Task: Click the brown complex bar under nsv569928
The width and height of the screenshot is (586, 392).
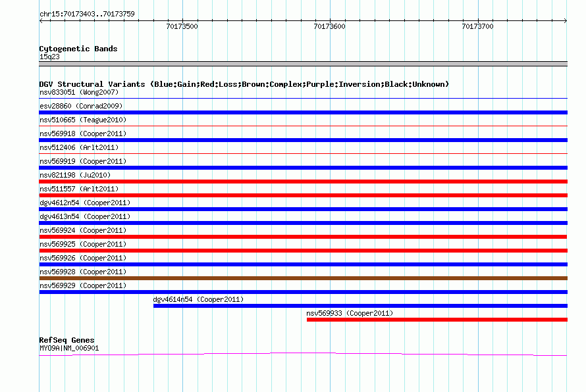Action: coord(303,278)
